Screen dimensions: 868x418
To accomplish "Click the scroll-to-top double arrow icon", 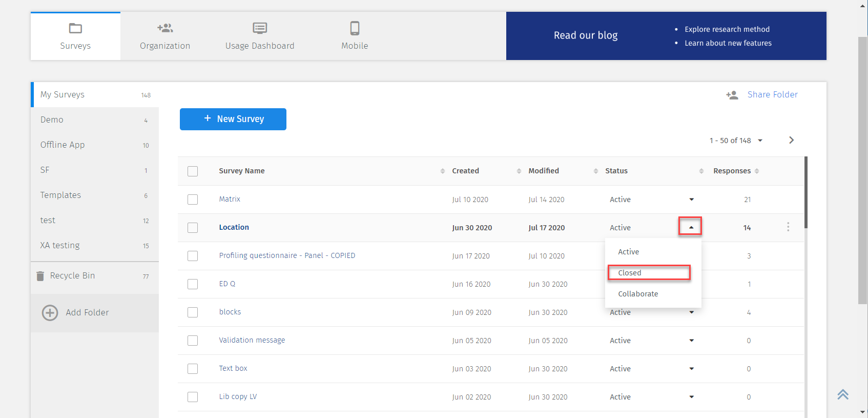I will (x=843, y=394).
